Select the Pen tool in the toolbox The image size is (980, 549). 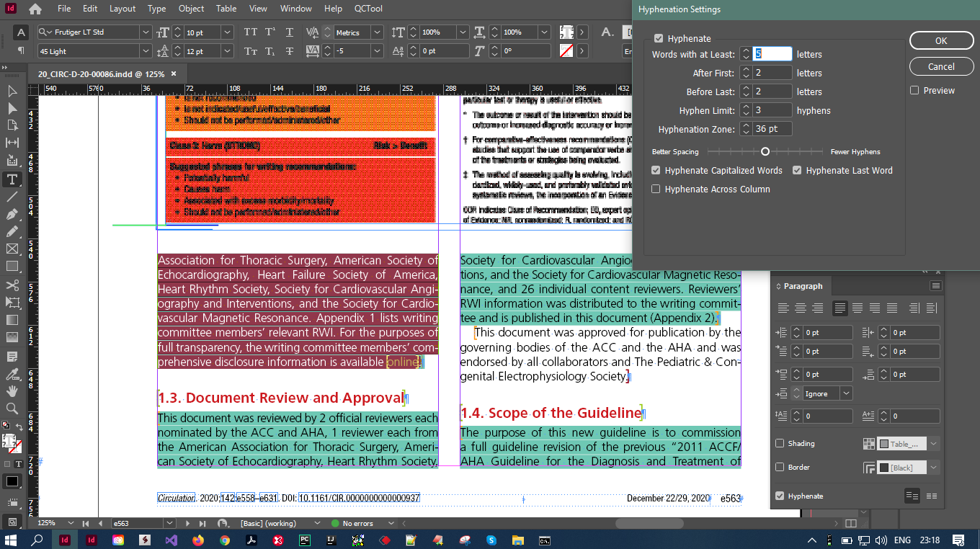point(12,214)
